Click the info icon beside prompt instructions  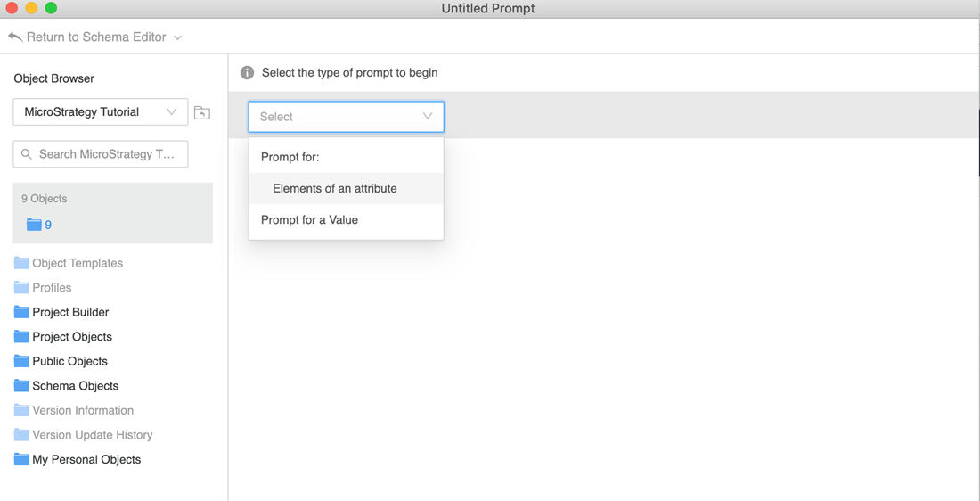247,72
